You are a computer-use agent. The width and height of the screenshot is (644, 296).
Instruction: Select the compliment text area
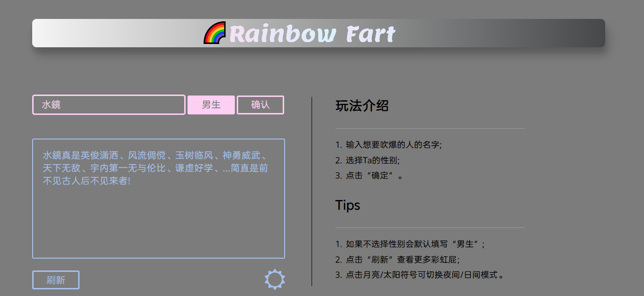158,199
